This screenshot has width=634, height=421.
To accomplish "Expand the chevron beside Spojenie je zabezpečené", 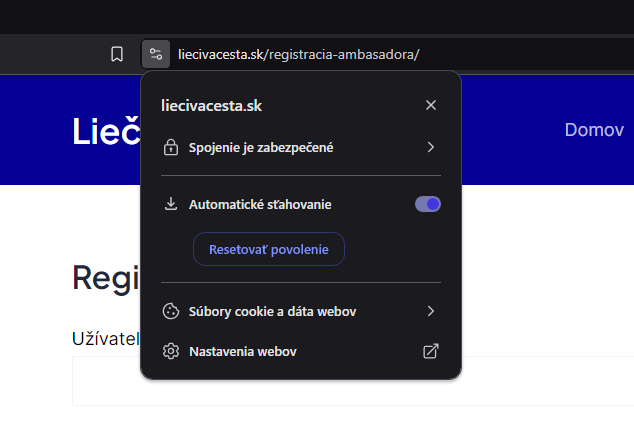I will click(x=431, y=147).
